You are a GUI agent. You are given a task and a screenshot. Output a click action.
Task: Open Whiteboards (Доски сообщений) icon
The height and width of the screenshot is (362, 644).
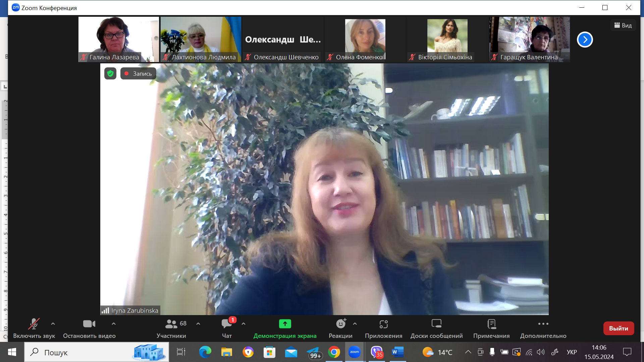pyautogui.click(x=436, y=324)
